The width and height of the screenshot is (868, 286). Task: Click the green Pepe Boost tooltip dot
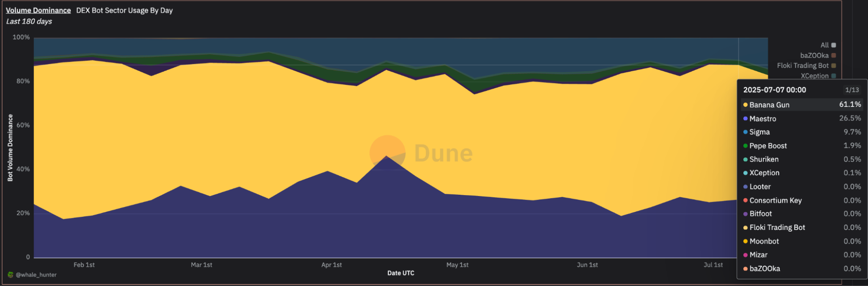click(x=745, y=146)
